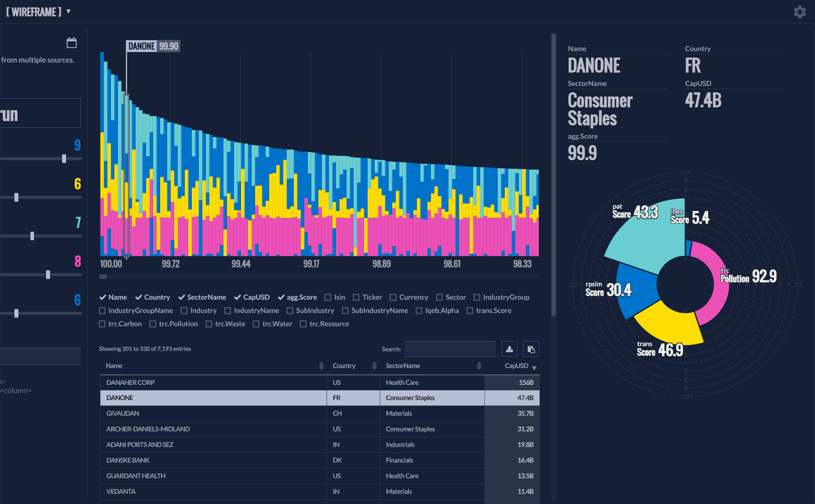Enable the Iqeb.Alpha column checkbox
Viewport: 815px width, 504px height.
419,311
